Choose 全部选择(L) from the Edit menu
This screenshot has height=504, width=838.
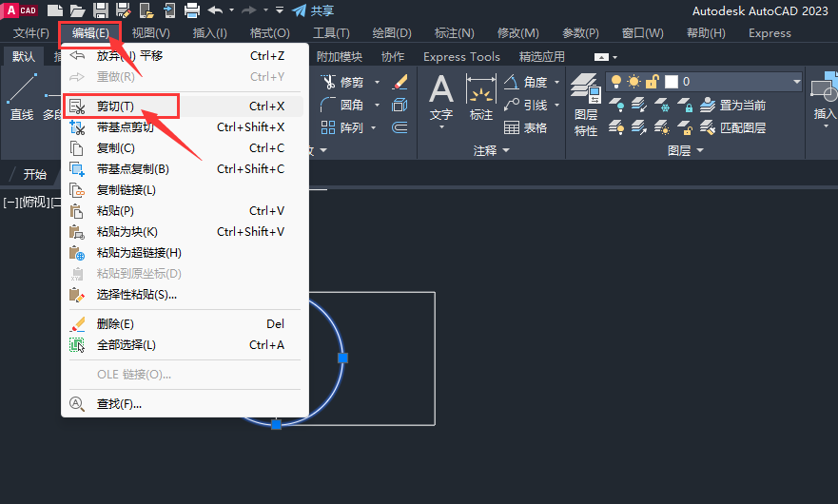(x=183, y=345)
